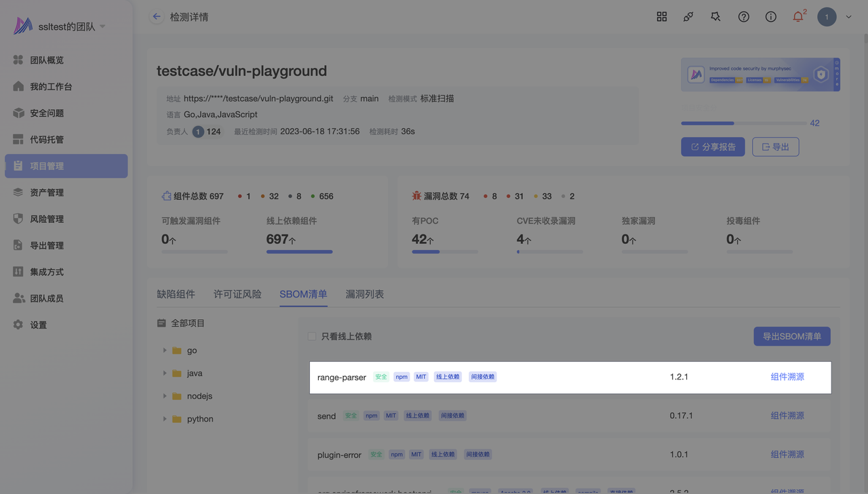
Task: Go to 风险管理 in the sidebar
Action: tap(46, 219)
